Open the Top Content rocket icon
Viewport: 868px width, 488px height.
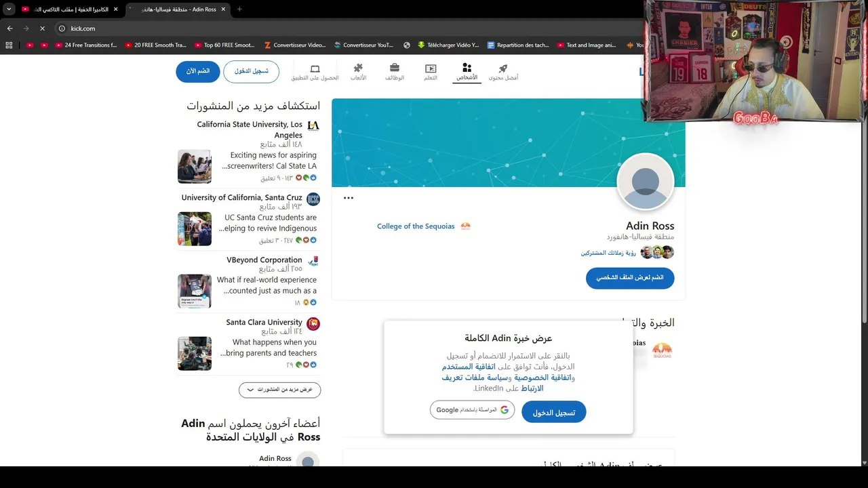[503, 72]
